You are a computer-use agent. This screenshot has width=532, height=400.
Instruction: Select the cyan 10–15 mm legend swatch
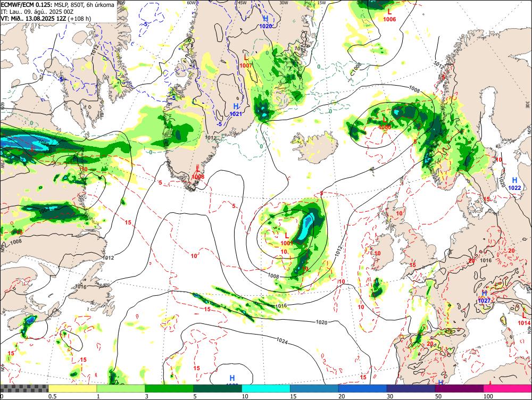pyautogui.click(x=265, y=388)
